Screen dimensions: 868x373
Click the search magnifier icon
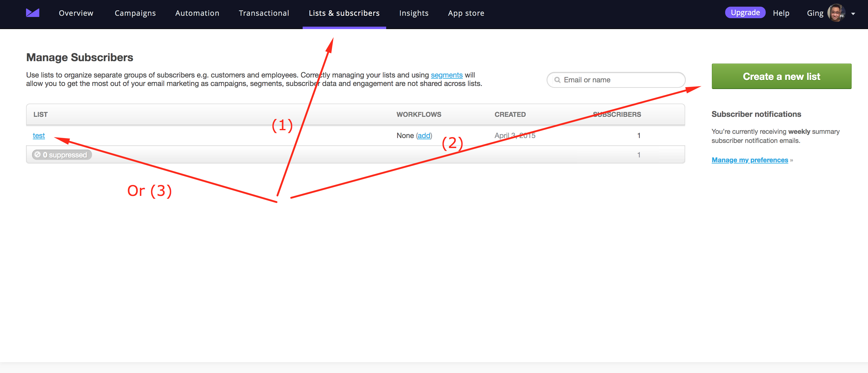click(557, 80)
